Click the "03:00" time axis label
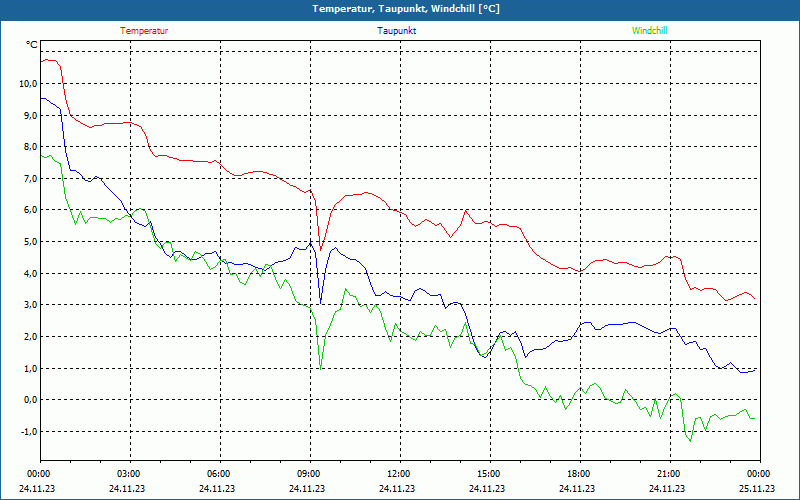This screenshot has width=800, height=500. click(x=130, y=474)
